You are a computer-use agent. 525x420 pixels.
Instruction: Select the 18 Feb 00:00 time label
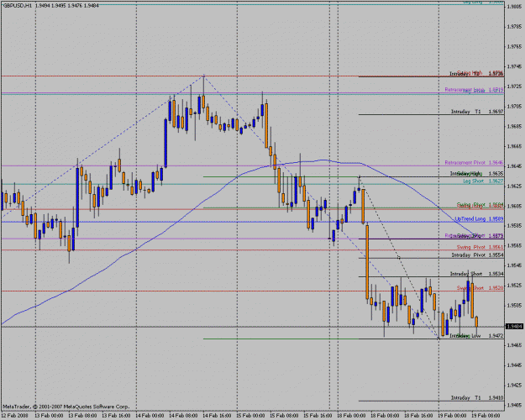pos(351,415)
